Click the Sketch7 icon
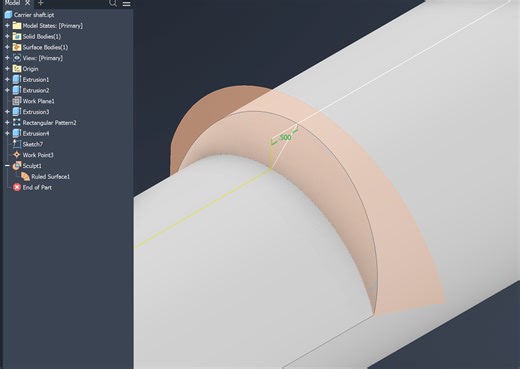This screenshot has height=369, width=520. (x=17, y=144)
